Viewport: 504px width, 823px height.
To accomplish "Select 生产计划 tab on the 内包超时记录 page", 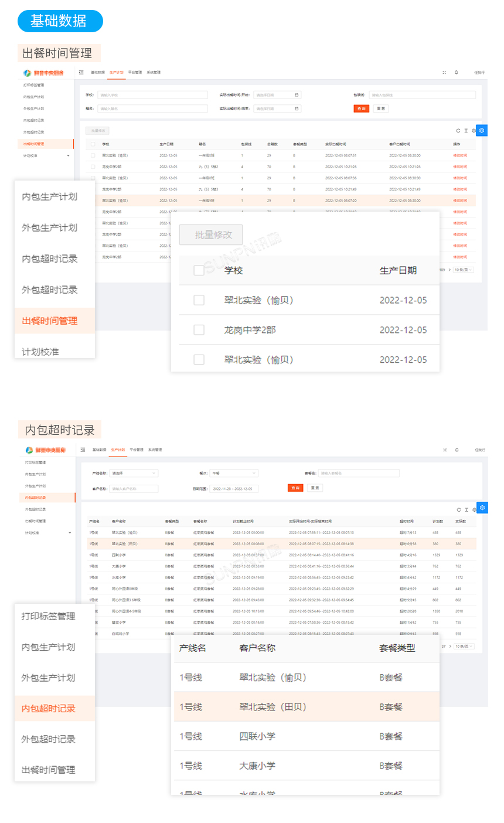I will 118,450.
